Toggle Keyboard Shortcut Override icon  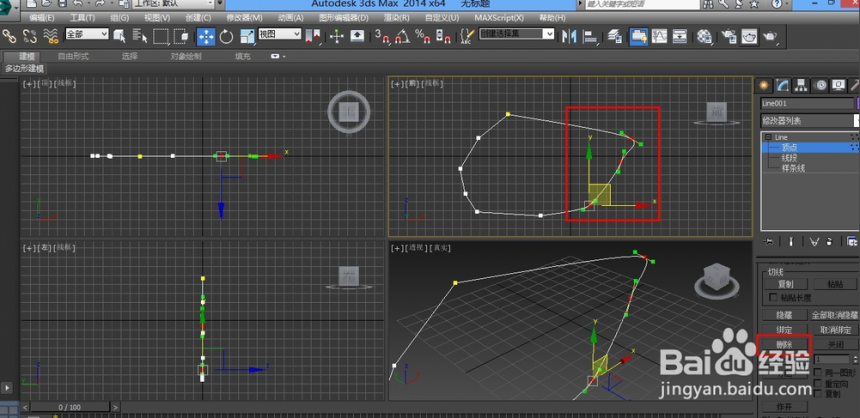[x=357, y=36]
